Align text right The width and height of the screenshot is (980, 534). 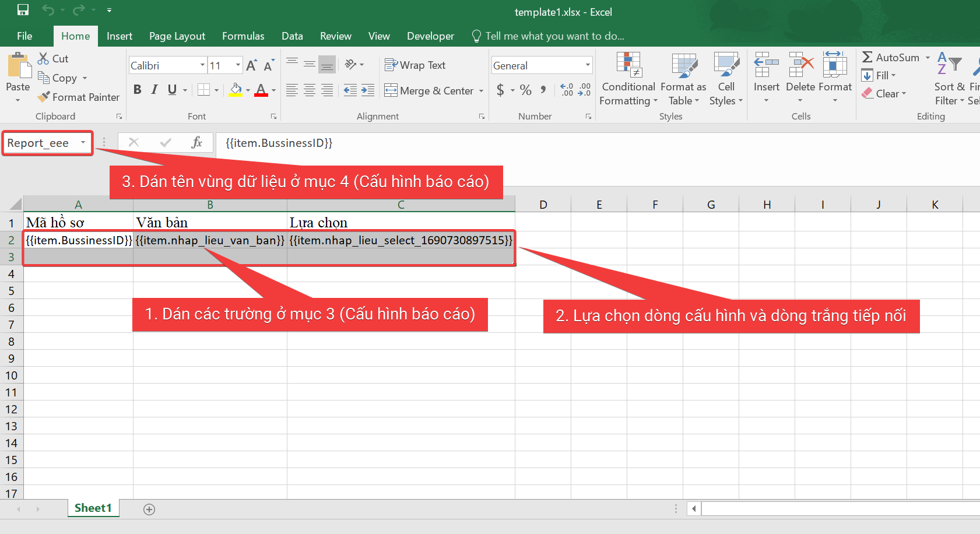tap(327, 90)
